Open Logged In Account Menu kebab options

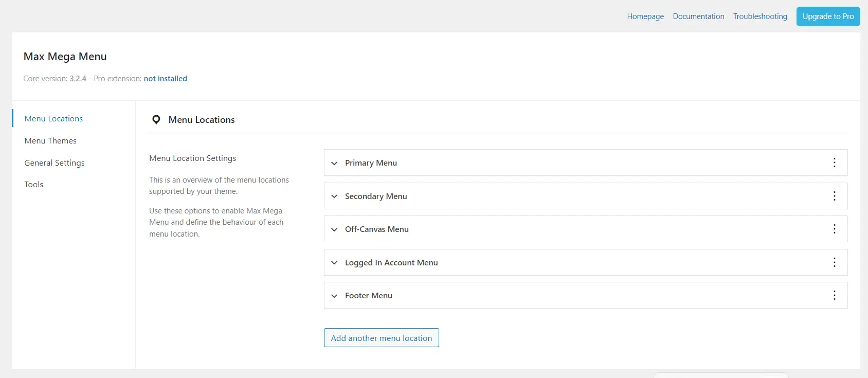834,262
